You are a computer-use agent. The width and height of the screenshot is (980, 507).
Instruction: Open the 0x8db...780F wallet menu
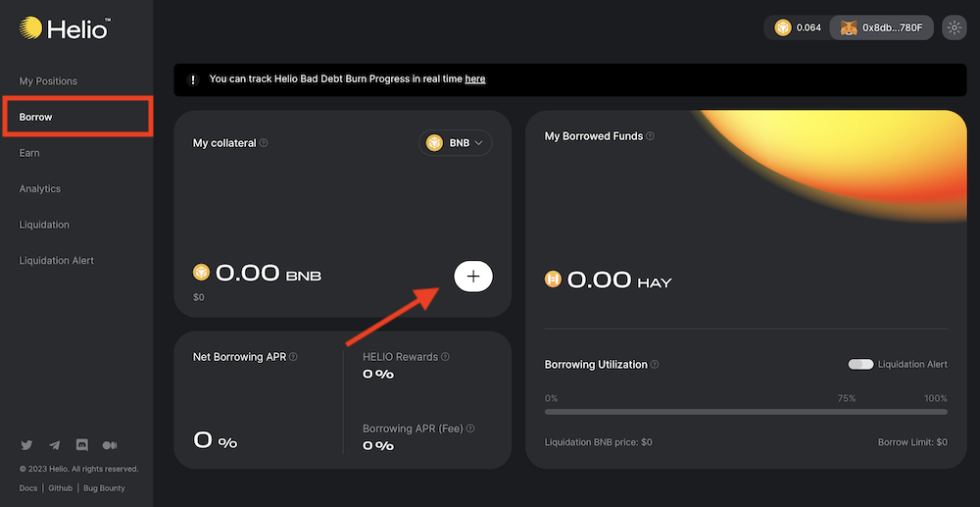coord(882,27)
